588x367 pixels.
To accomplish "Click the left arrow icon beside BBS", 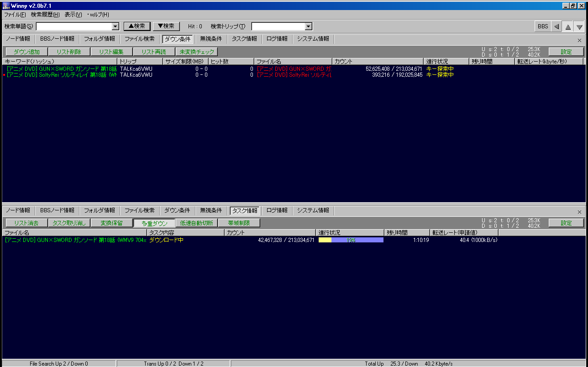I will tap(556, 26).
